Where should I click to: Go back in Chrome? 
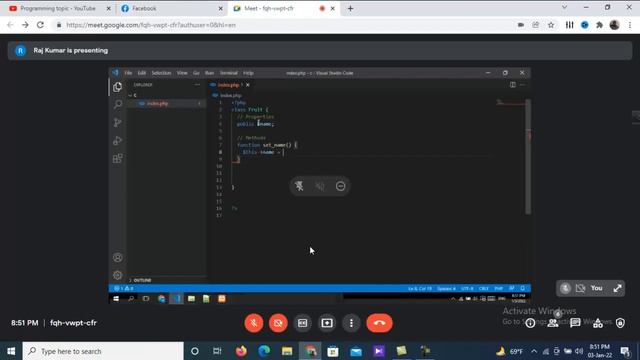tap(10, 25)
